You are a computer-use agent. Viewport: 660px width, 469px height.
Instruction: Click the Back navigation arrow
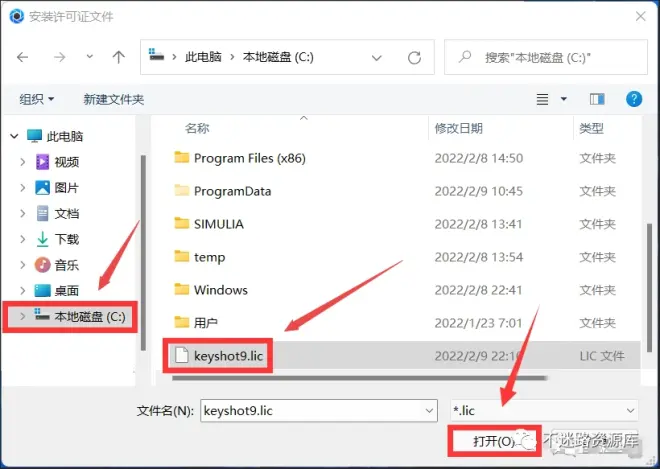[x=23, y=57]
